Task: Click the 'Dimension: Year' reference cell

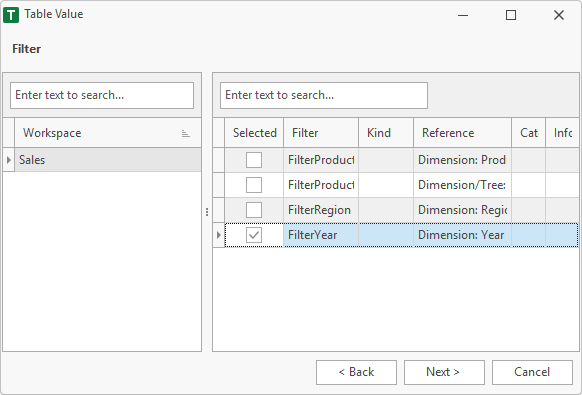Action: tap(462, 235)
